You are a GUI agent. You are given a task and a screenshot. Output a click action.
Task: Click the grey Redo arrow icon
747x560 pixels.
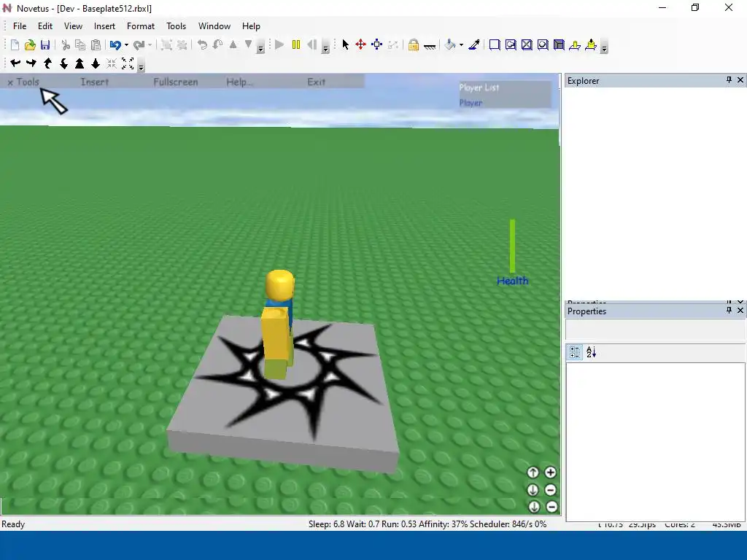pos(139,44)
